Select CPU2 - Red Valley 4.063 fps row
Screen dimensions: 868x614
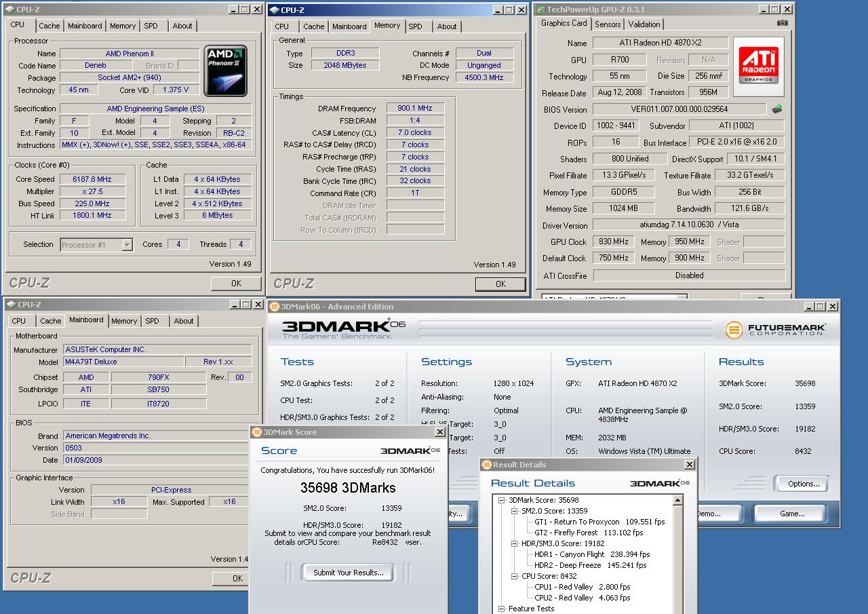coord(582,598)
